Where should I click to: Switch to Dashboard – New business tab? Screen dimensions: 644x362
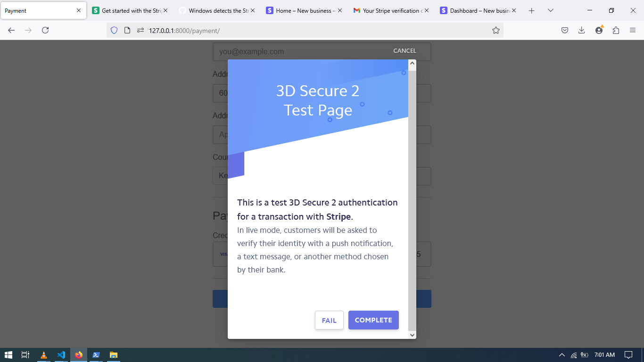[476, 10]
